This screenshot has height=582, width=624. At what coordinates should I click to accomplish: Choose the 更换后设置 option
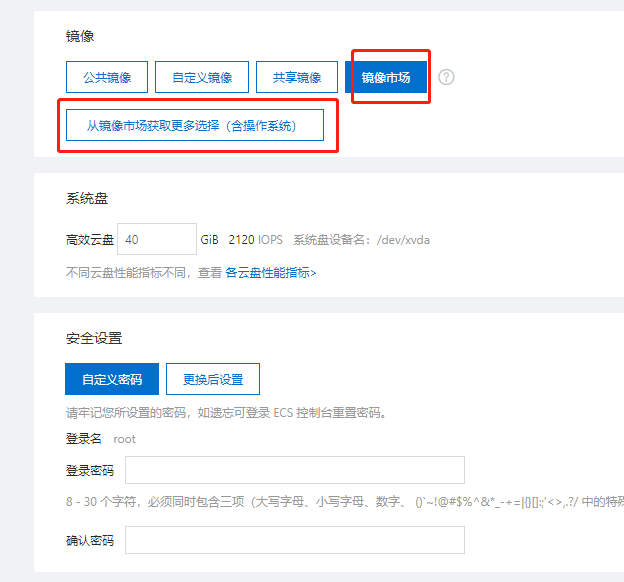coord(213,380)
